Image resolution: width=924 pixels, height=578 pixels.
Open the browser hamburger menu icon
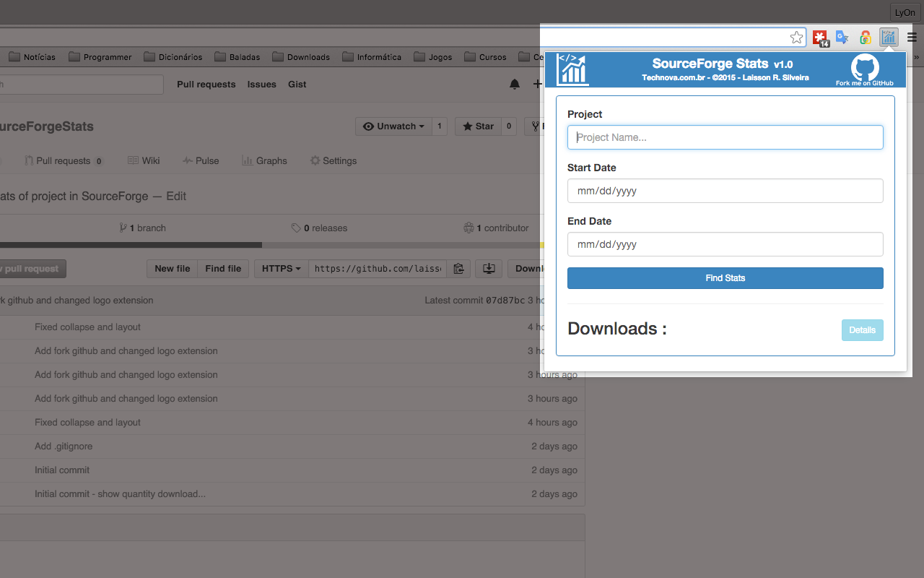click(x=912, y=38)
